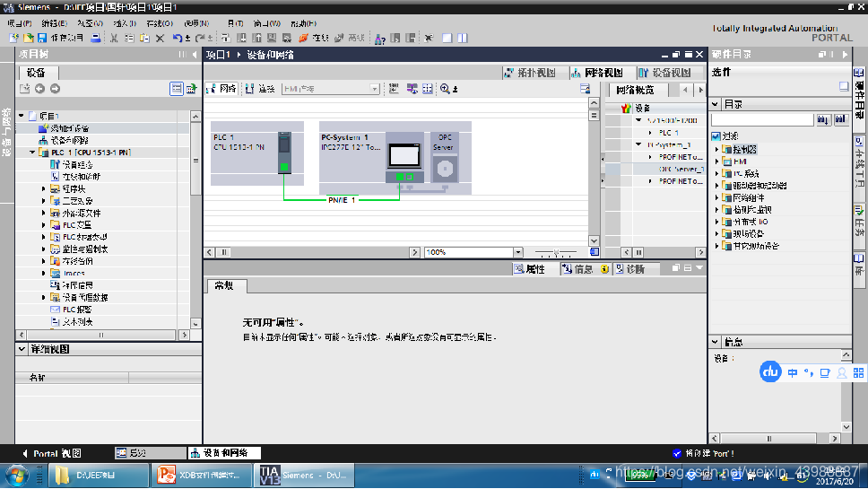Click the New project icon in the toolbar
Viewport: 868px width, 489px height.
coord(13,38)
